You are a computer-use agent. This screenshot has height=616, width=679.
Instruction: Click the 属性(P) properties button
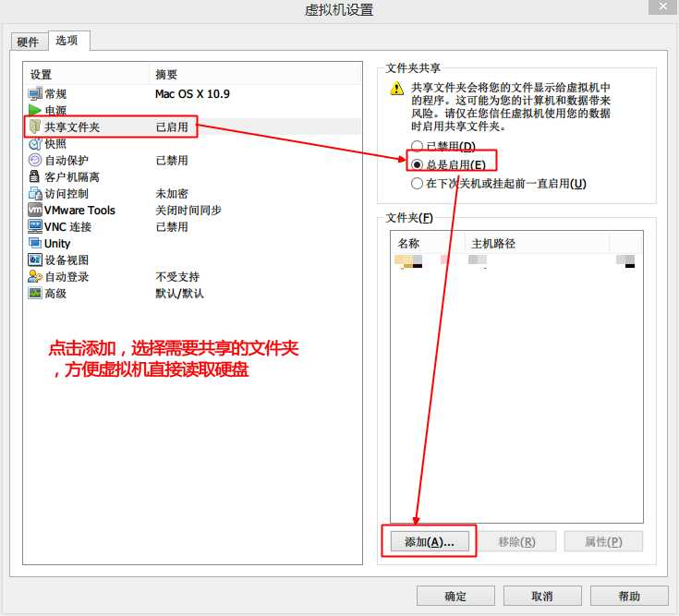click(603, 541)
